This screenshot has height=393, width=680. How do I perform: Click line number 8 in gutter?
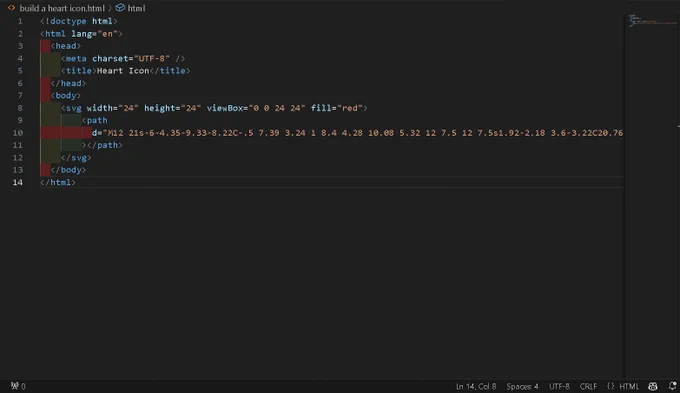[x=20, y=108]
